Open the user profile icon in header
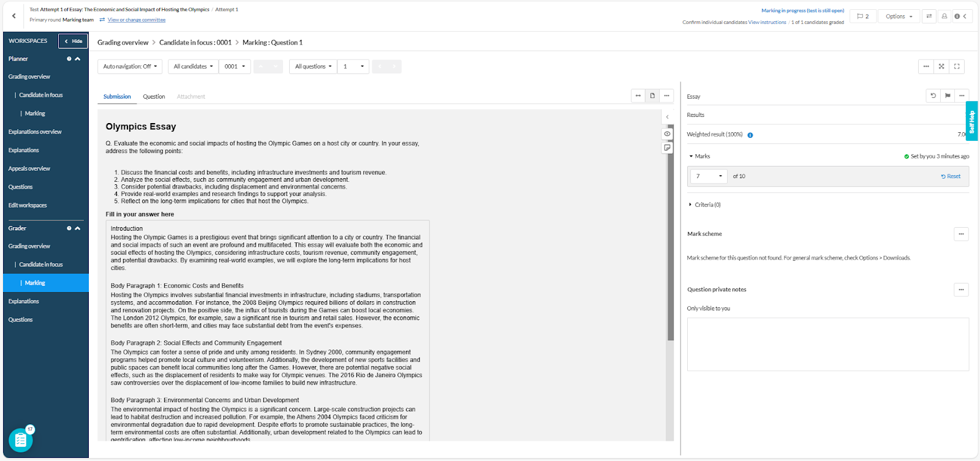The image size is (980, 461). coord(944,17)
